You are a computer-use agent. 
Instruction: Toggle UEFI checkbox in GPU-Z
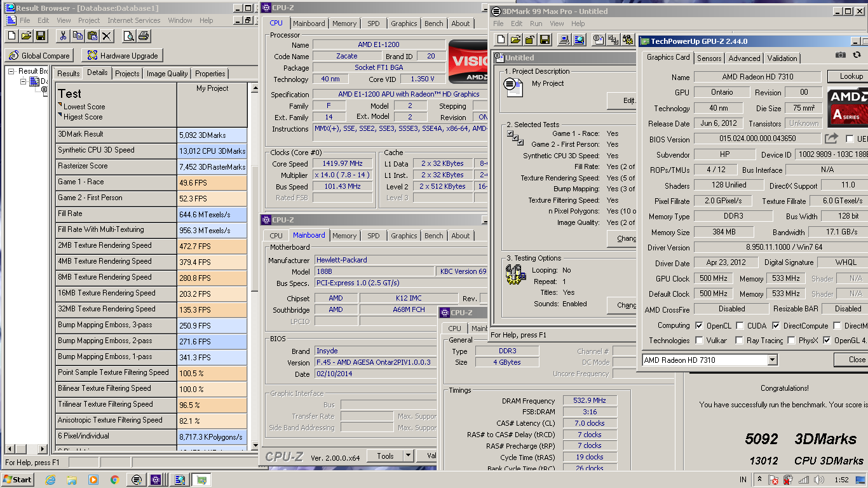click(x=849, y=139)
